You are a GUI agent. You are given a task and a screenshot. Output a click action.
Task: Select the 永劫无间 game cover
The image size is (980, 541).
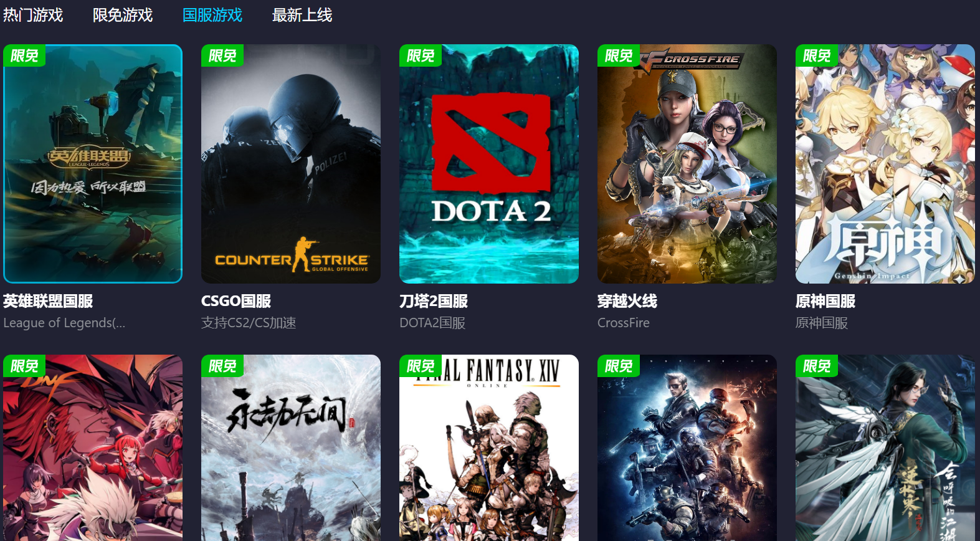tap(291, 448)
